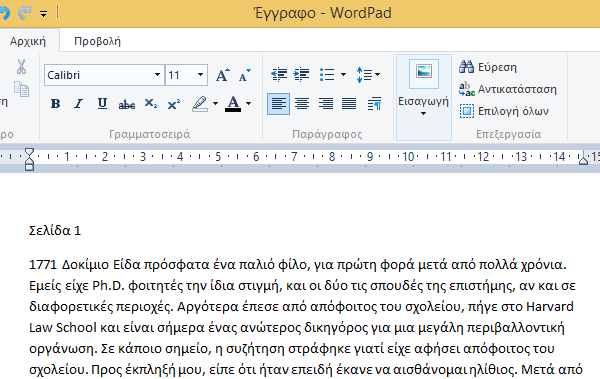
Task: Toggle subscript formatting
Action: (151, 104)
